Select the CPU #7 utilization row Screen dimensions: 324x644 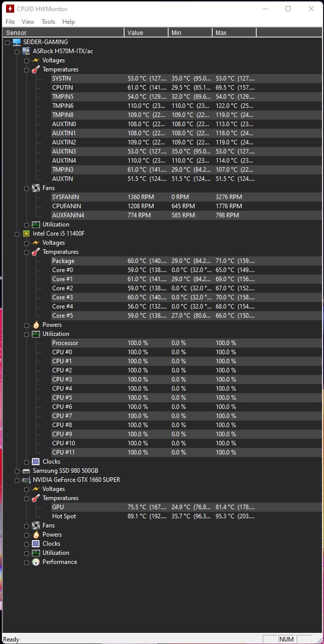pyautogui.click(x=186, y=416)
